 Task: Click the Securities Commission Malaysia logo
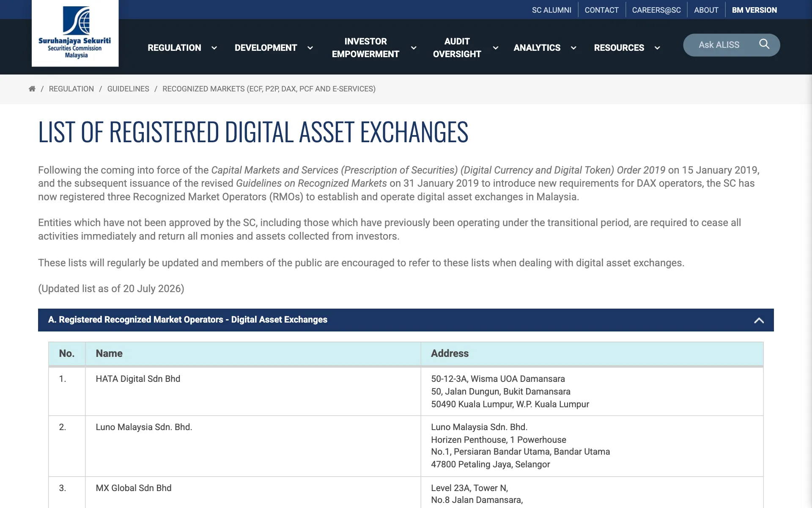click(75, 33)
